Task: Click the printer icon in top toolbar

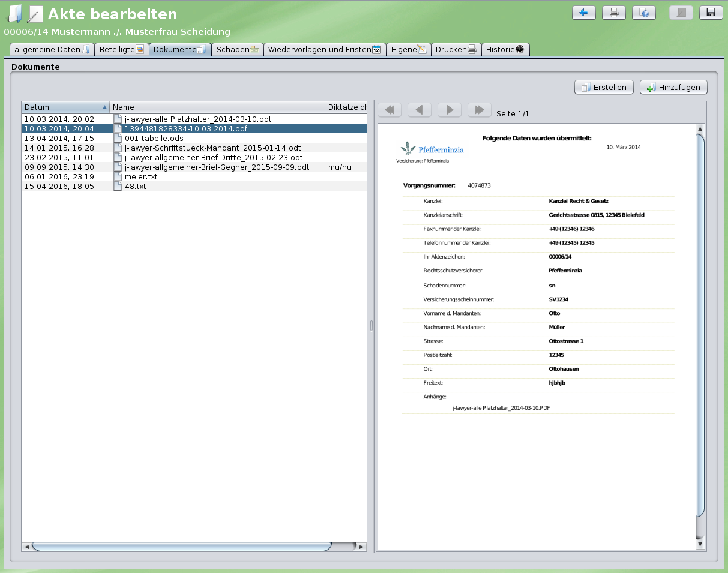Action: click(x=614, y=13)
